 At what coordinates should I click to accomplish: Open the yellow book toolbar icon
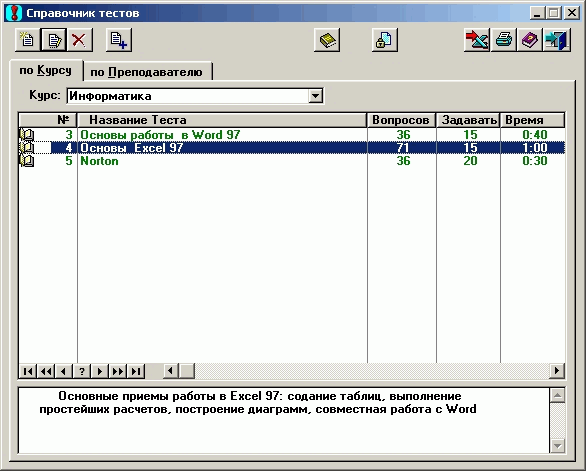coord(327,40)
